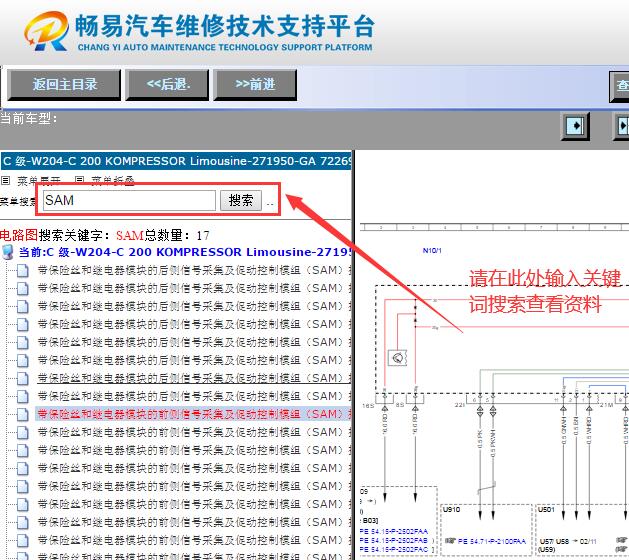
Task: Click the 21M connector label in the diagram
Action: coord(607,405)
